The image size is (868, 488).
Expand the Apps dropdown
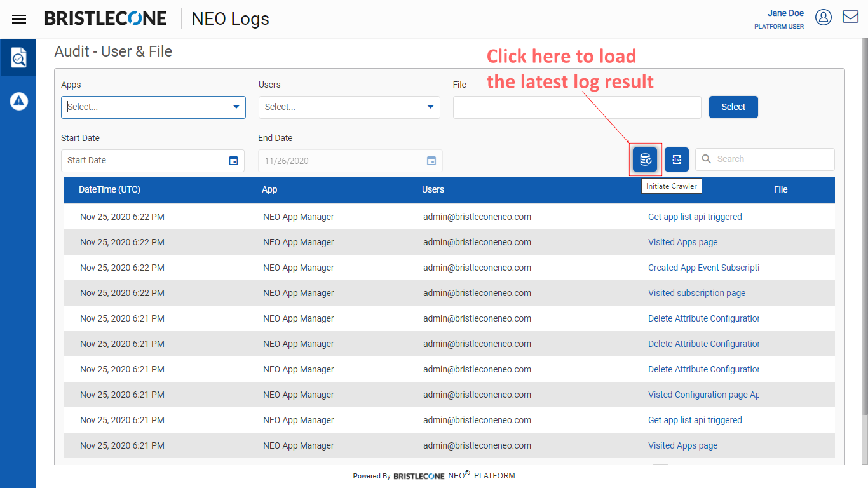(x=153, y=107)
